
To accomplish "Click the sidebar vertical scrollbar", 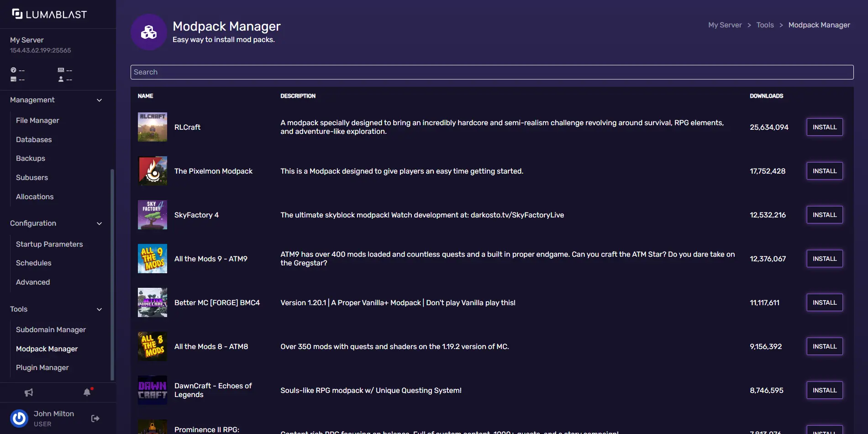I will 112,274.
